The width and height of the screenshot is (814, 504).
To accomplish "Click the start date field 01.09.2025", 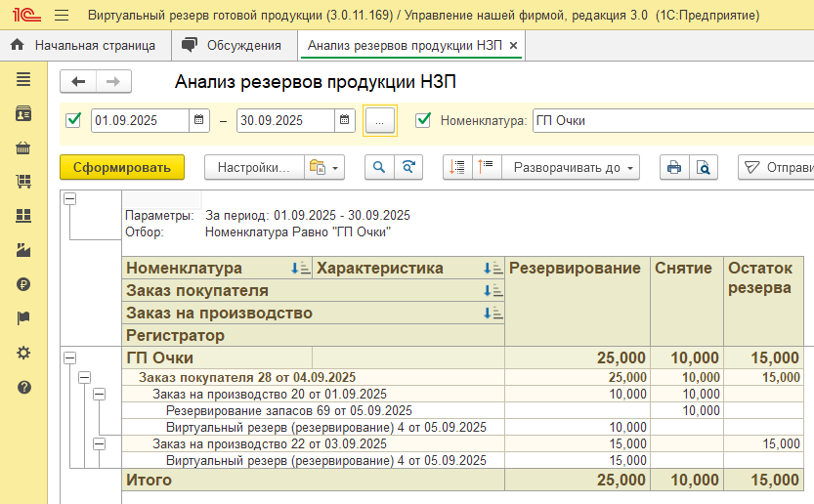I will tap(140, 120).
